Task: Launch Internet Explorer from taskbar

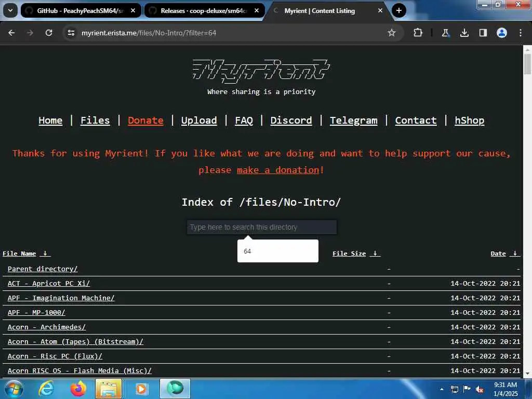Action: click(46, 389)
